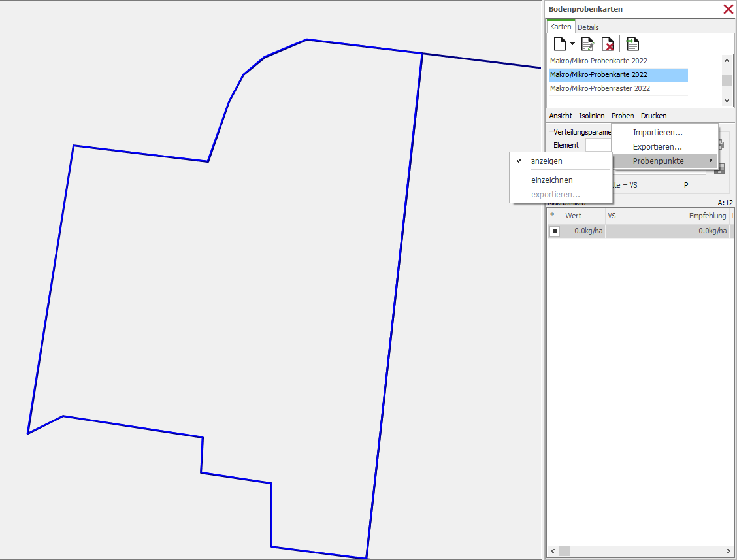Open the Ansicht menu
Image resolution: width=737 pixels, height=560 pixels.
561,116
